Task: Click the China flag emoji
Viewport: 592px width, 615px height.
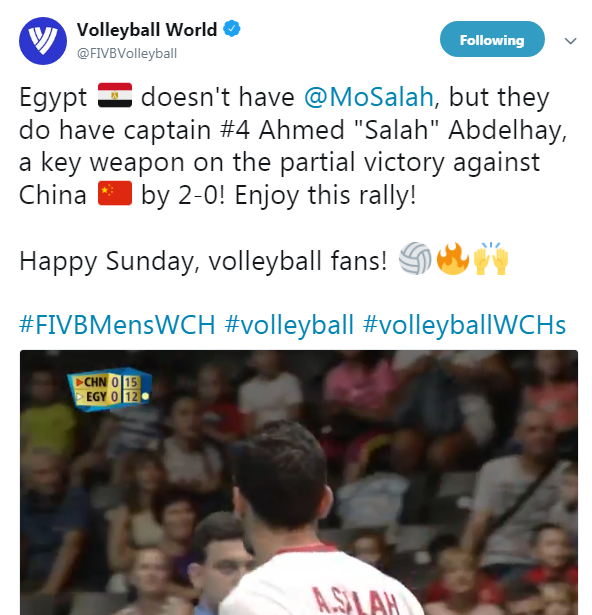Action: tap(115, 193)
